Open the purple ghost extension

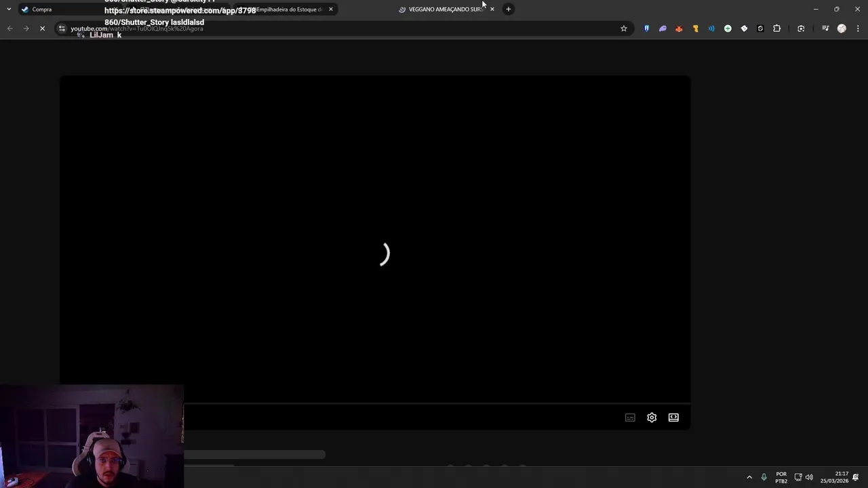(663, 28)
